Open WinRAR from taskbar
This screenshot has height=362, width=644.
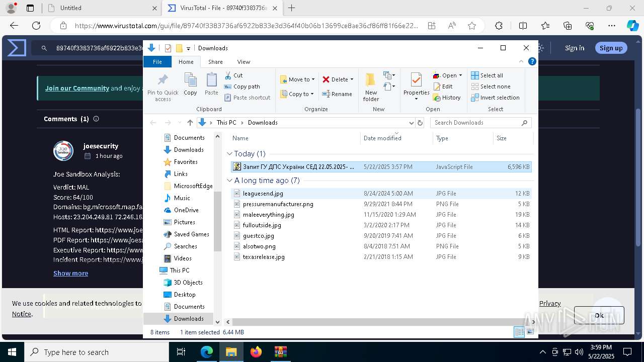coord(280,352)
